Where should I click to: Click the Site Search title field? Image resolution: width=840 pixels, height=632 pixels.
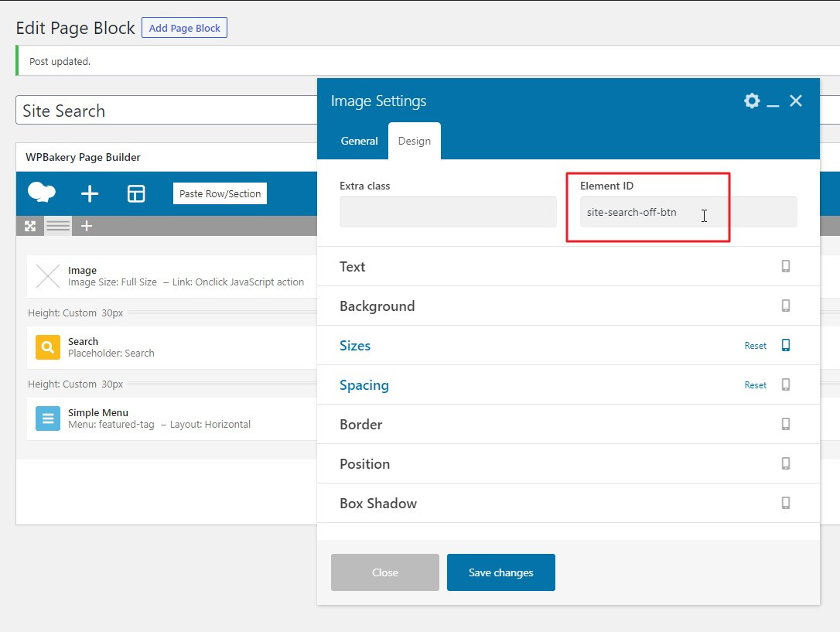point(166,111)
